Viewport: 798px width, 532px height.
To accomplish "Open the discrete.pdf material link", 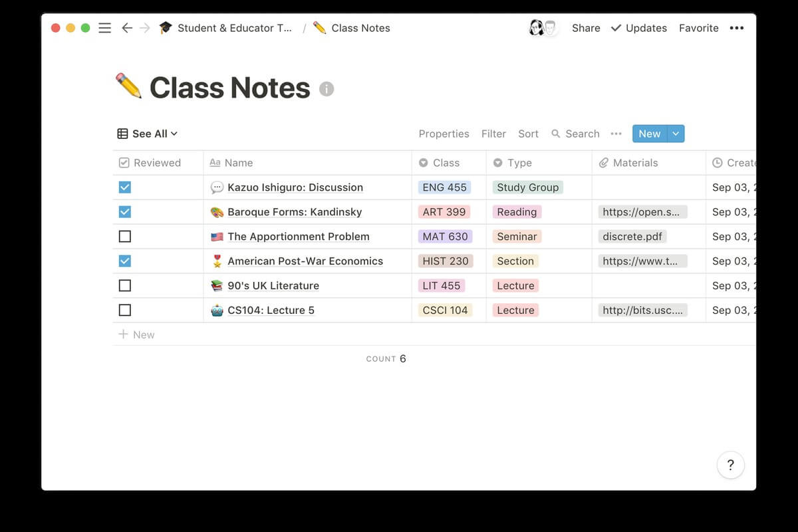I will [x=632, y=237].
